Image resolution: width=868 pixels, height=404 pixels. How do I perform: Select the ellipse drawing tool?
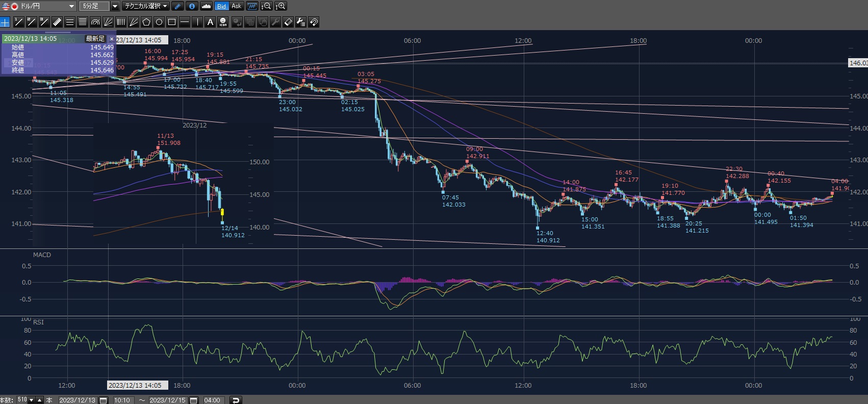(159, 22)
